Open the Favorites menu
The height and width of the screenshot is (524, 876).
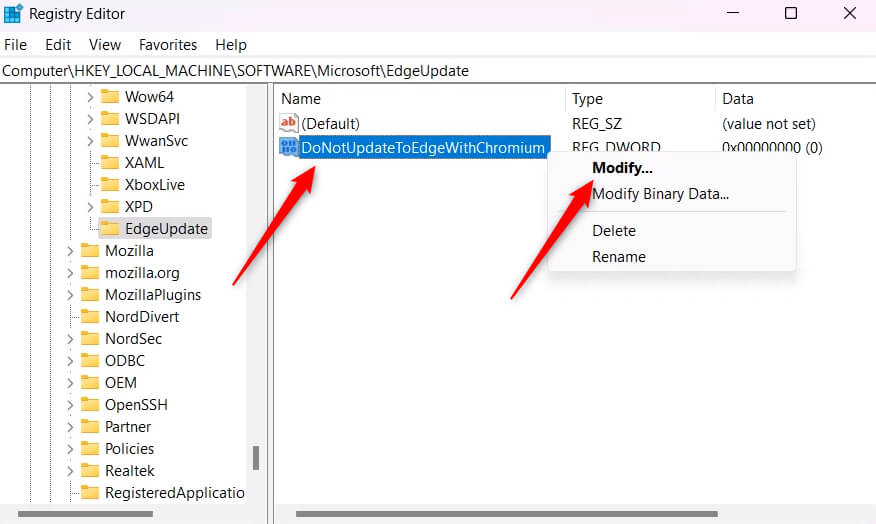click(167, 45)
